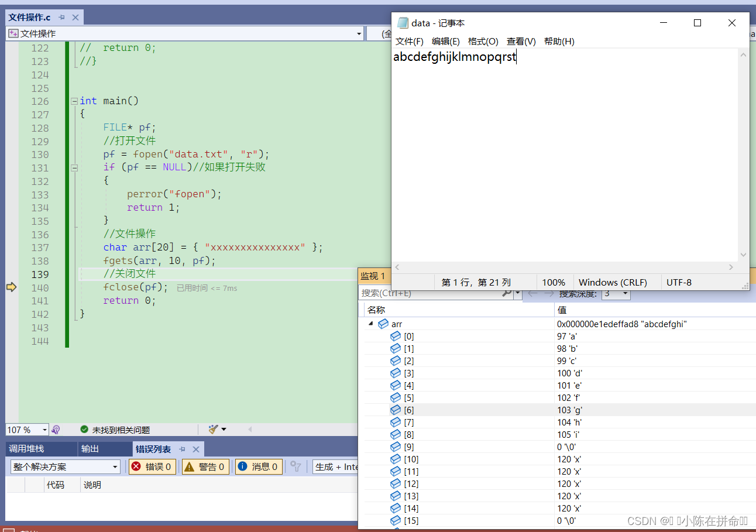Image resolution: width=756 pixels, height=532 pixels.
Task: Click the Watch search back arrow
Action: 532,293
